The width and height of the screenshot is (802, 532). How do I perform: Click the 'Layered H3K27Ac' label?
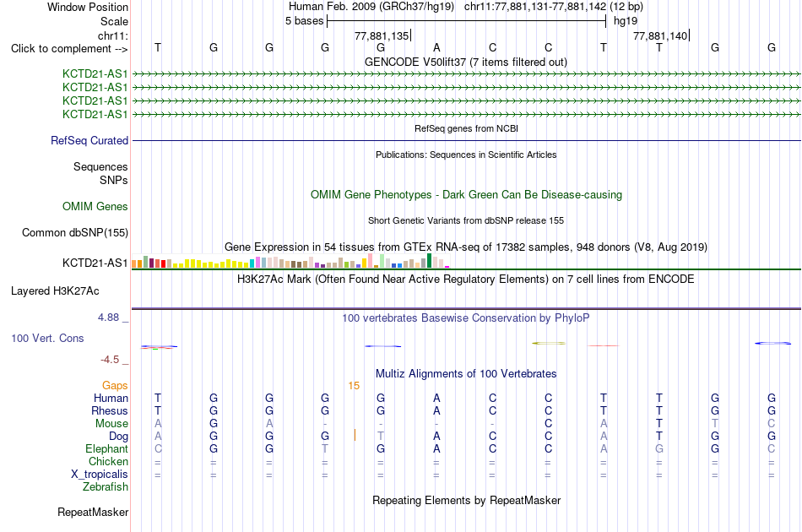(55, 291)
